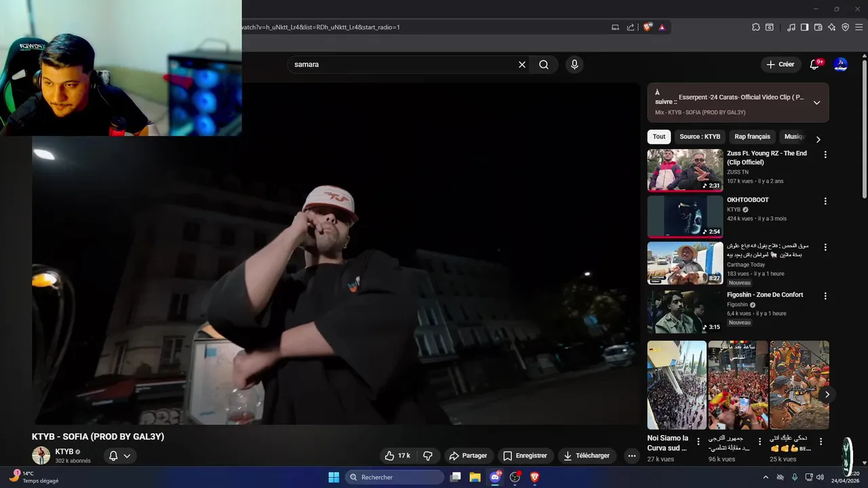Screen dimensions: 868x488
Task: Toggle KTYB channel notification bell
Action: 120,455
